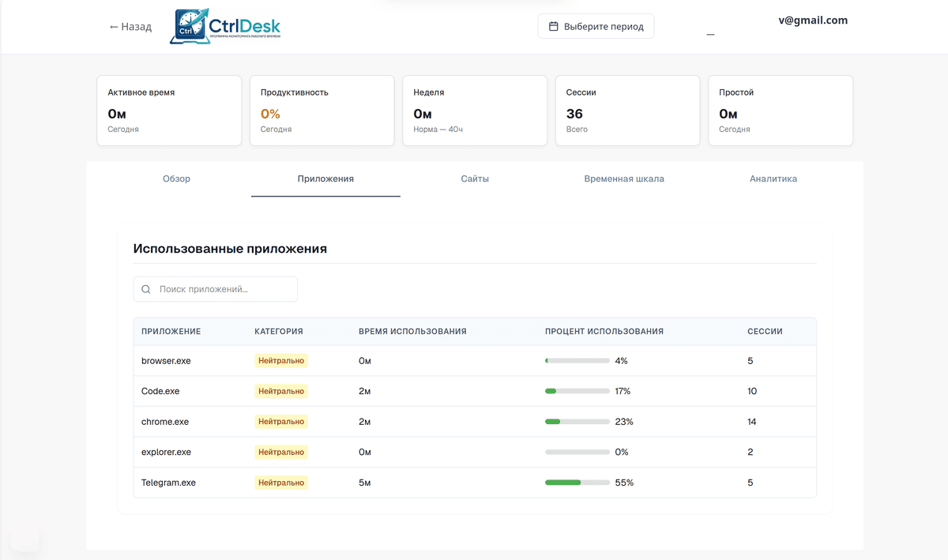Click the Продуктивность stat card
This screenshot has width=948, height=560.
pos(322,111)
